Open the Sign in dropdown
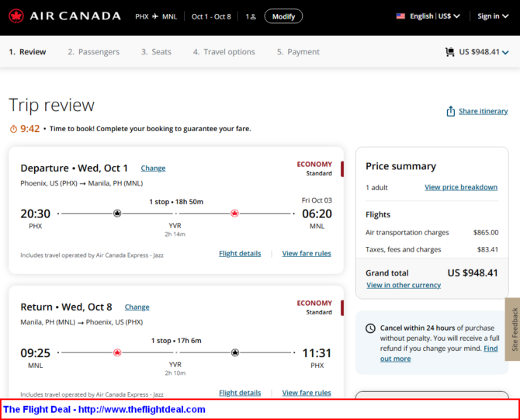 point(493,16)
